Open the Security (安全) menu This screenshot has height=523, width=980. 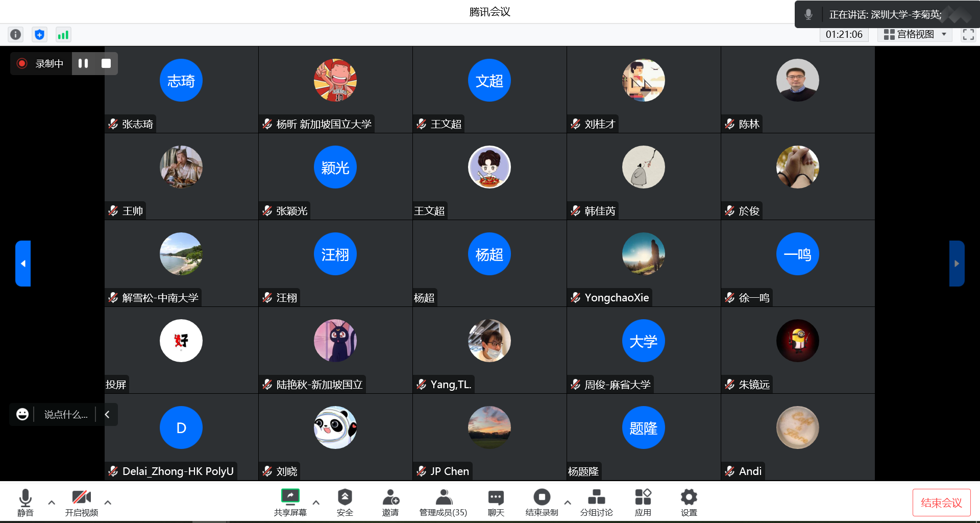(x=345, y=503)
